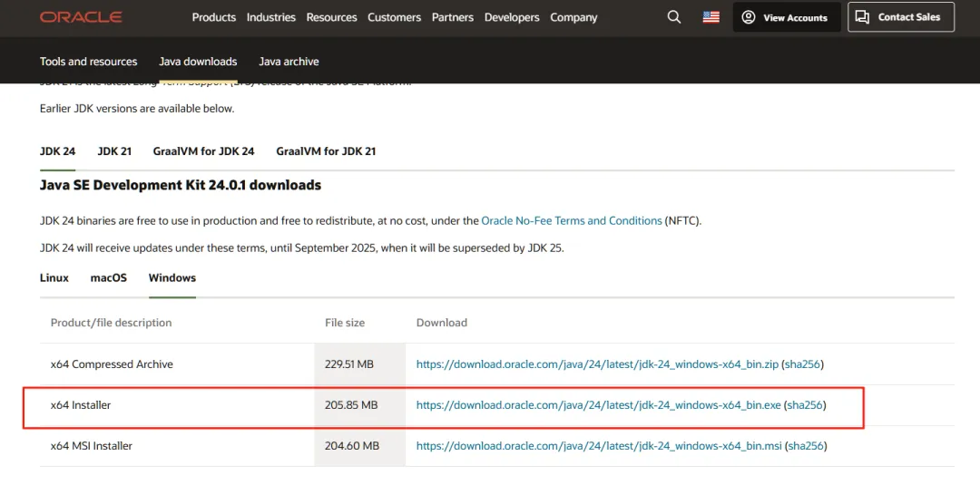Select the macOS platform tab
The height and width of the screenshot is (485, 980).
pos(109,277)
